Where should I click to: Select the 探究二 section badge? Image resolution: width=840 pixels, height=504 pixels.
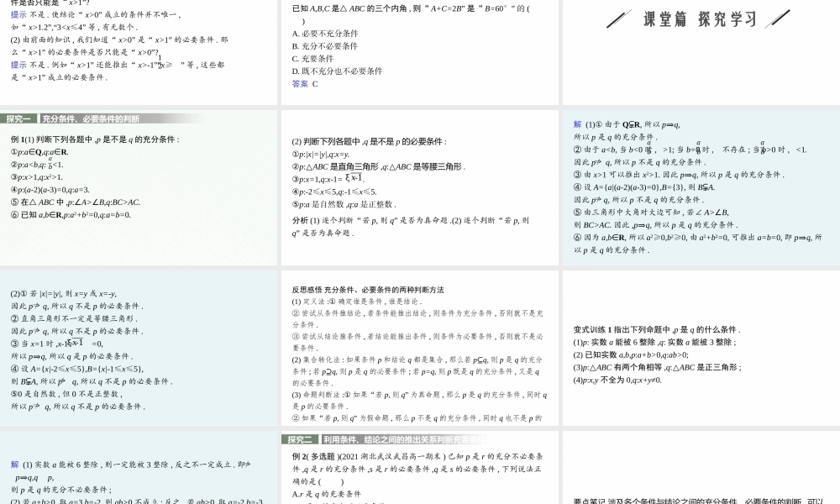[x=300, y=438]
